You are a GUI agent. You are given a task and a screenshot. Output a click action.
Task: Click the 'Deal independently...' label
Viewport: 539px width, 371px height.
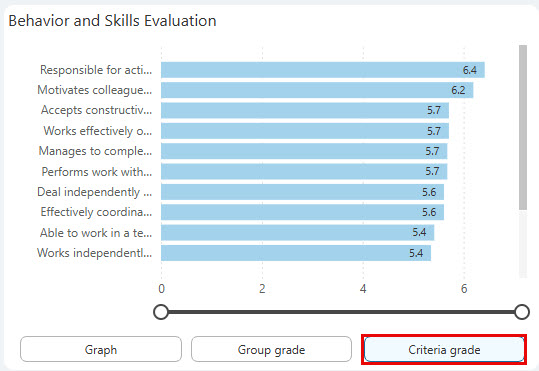point(95,192)
